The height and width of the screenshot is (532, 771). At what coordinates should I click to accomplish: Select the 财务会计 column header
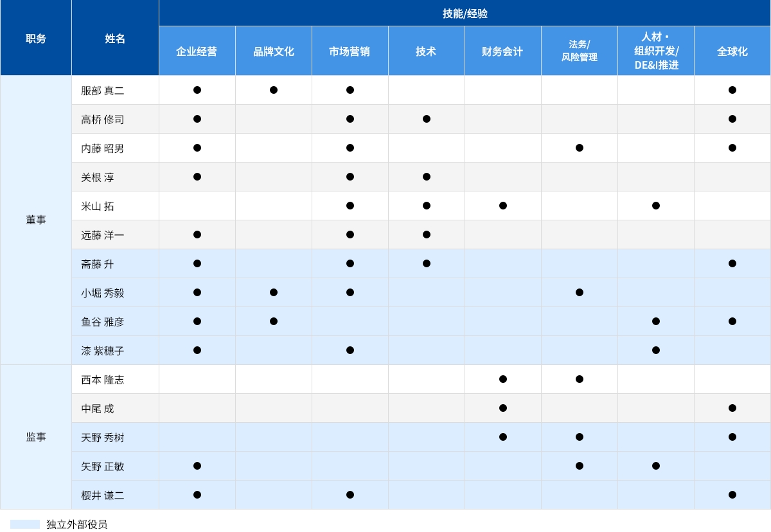pyautogui.click(x=503, y=51)
